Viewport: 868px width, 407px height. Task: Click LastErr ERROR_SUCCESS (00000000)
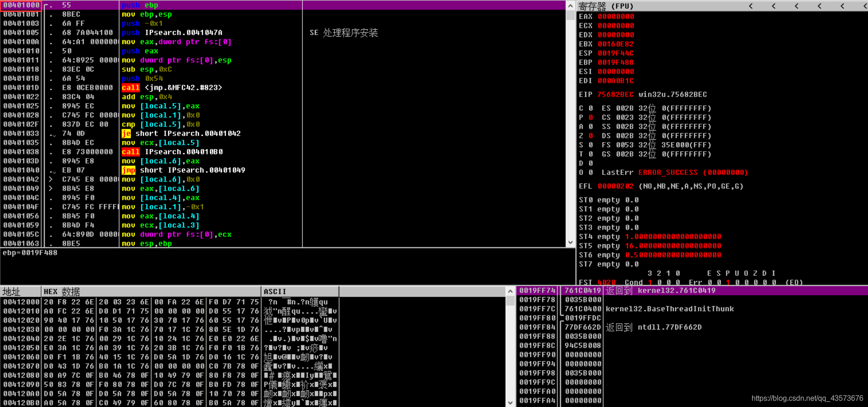tap(675, 172)
